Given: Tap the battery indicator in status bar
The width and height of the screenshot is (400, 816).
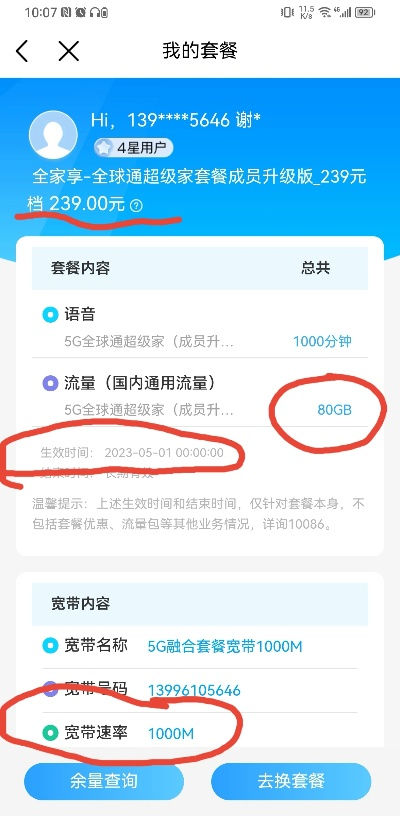Looking at the screenshot, I should click(365, 12).
